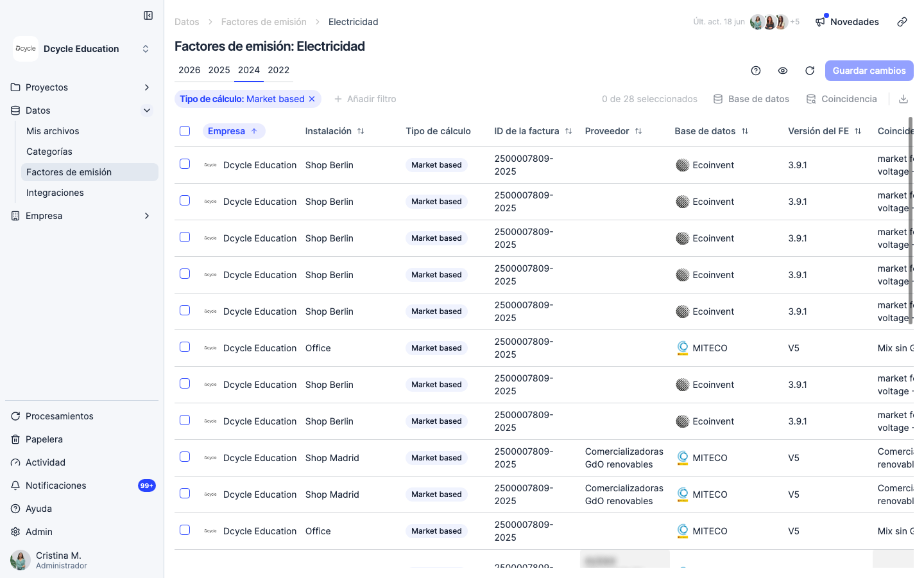Open Cristina M. user profile avatar
This screenshot has height=578, width=924.
click(x=21, y=560)
